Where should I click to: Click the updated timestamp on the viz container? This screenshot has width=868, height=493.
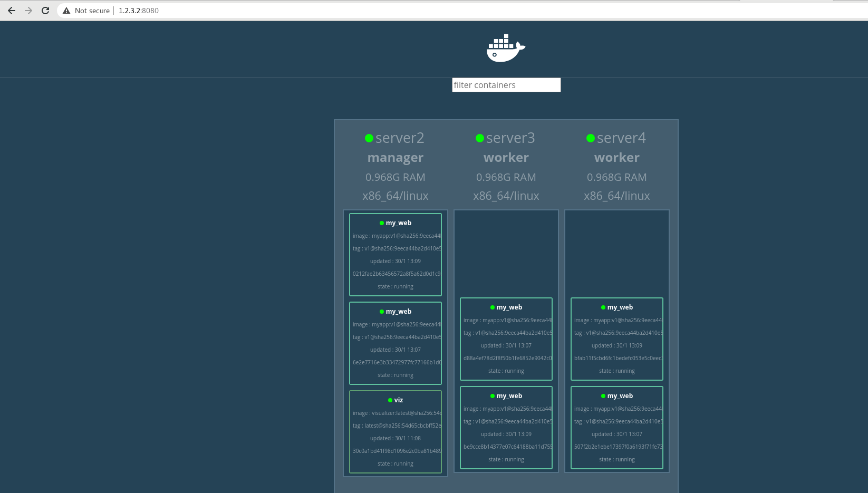[396, 438]
